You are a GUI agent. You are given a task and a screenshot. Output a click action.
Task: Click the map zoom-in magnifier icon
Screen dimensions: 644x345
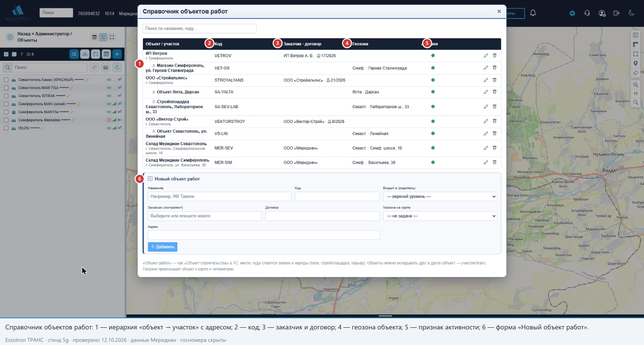[635, 85]
